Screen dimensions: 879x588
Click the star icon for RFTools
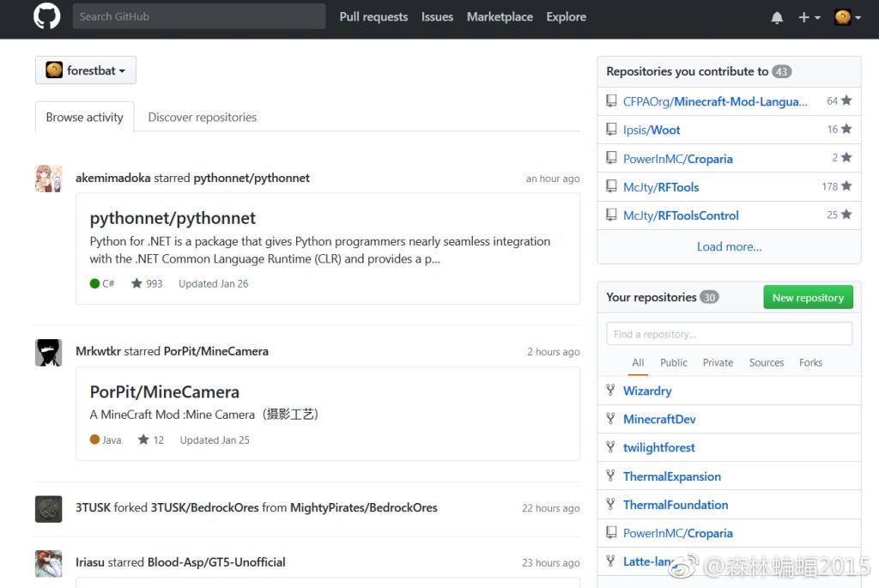point(846,186)
